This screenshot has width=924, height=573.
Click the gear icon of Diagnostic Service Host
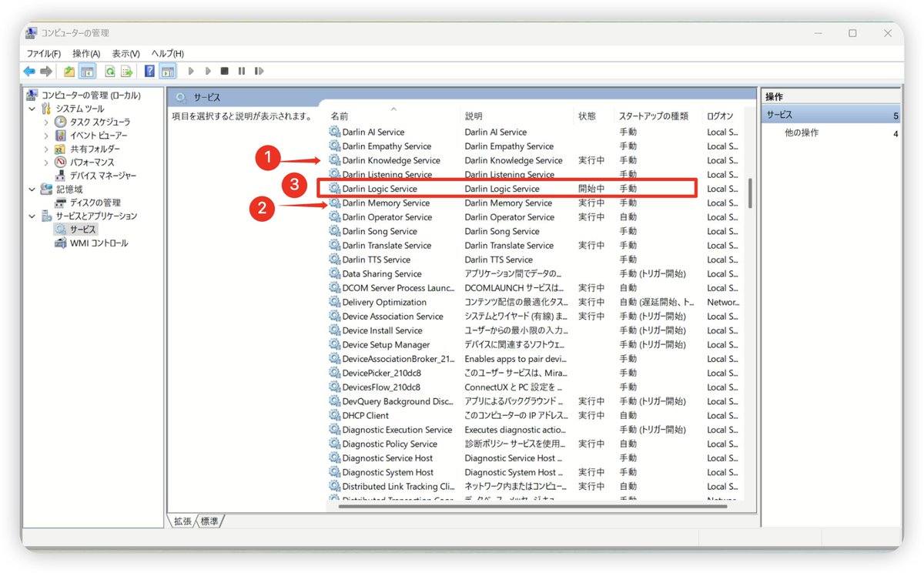(x=334, y=458)
